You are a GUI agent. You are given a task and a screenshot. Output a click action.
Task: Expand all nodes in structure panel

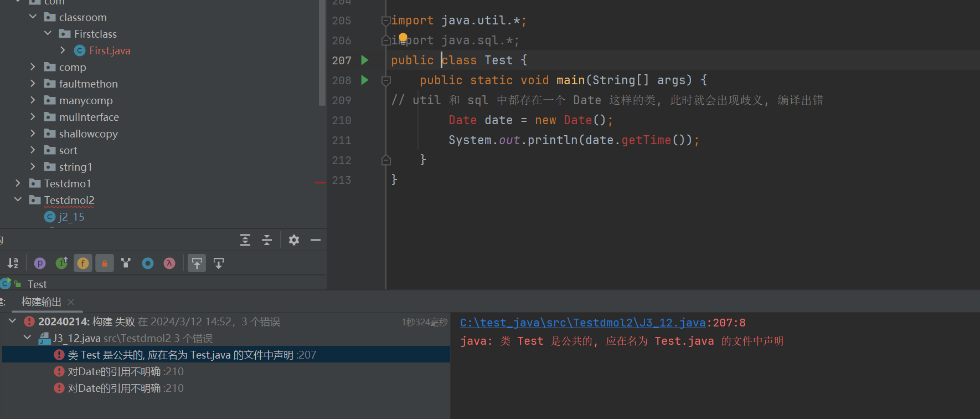coord(245,240)
